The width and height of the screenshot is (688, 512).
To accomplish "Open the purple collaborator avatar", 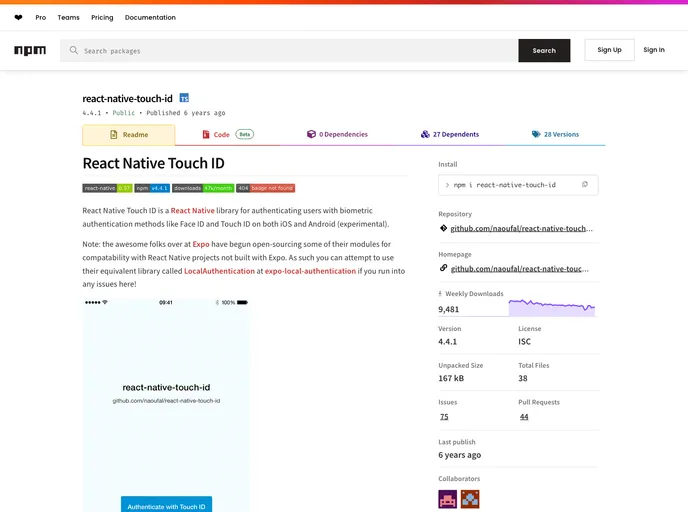I will 448,499.
